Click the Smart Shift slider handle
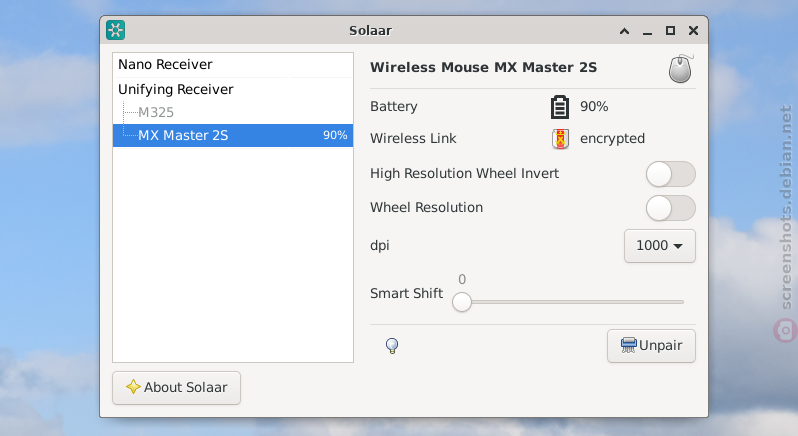The height and width of the screenshot is (436, 798). [x=462, y=302]
